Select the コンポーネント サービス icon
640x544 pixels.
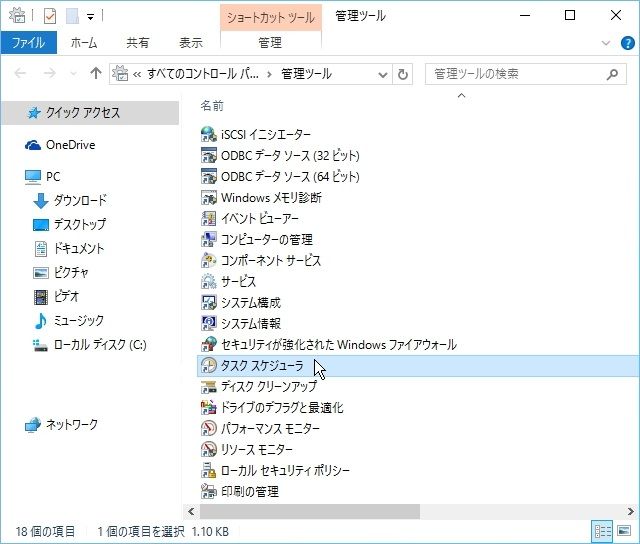tap(209, 260)
